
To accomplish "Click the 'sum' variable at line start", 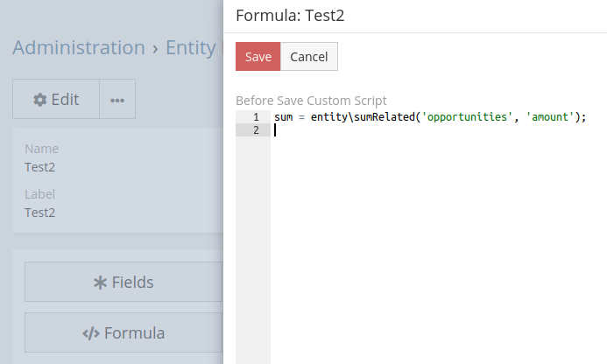I will point(283,117).
